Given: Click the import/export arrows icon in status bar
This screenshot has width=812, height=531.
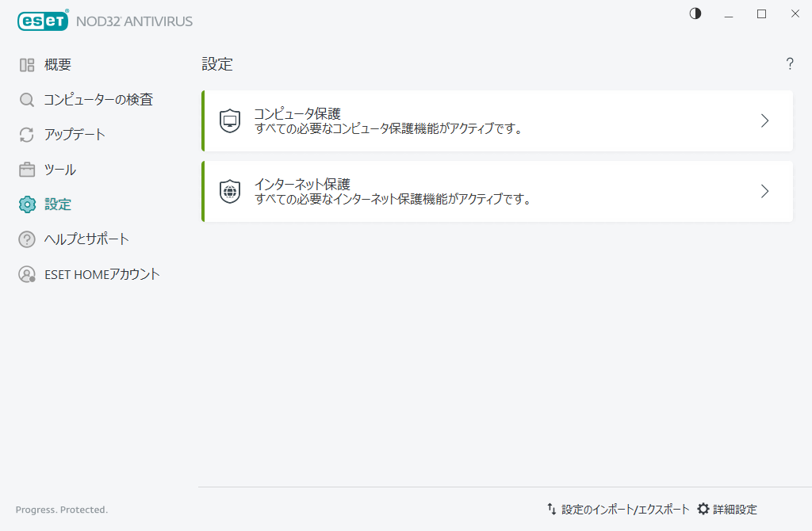Looking at the screenshot, I should coord(551,509).
